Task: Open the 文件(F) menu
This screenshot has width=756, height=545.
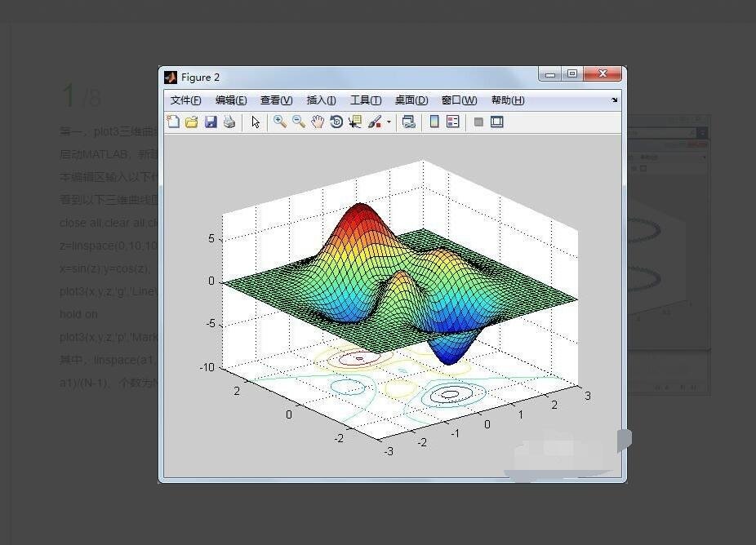Action: [x=185, y=100]
